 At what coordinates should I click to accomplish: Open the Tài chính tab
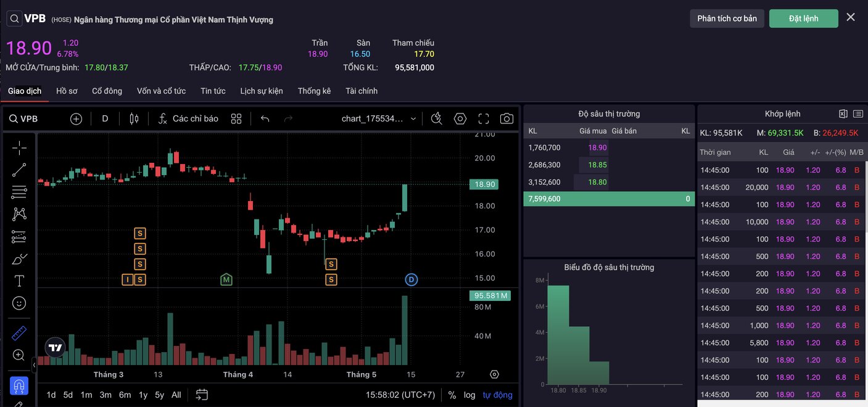click(362, 91)
